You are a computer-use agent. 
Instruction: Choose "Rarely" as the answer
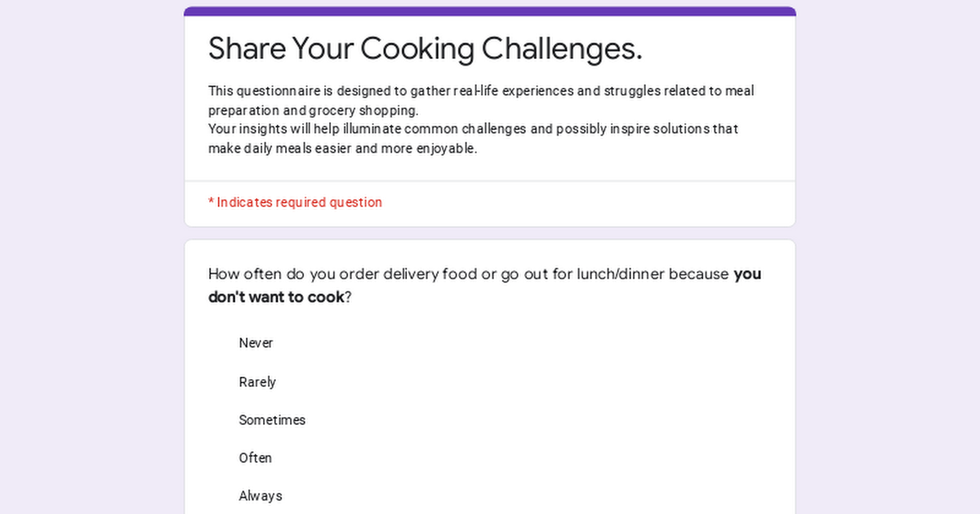[x=257, y=382]
